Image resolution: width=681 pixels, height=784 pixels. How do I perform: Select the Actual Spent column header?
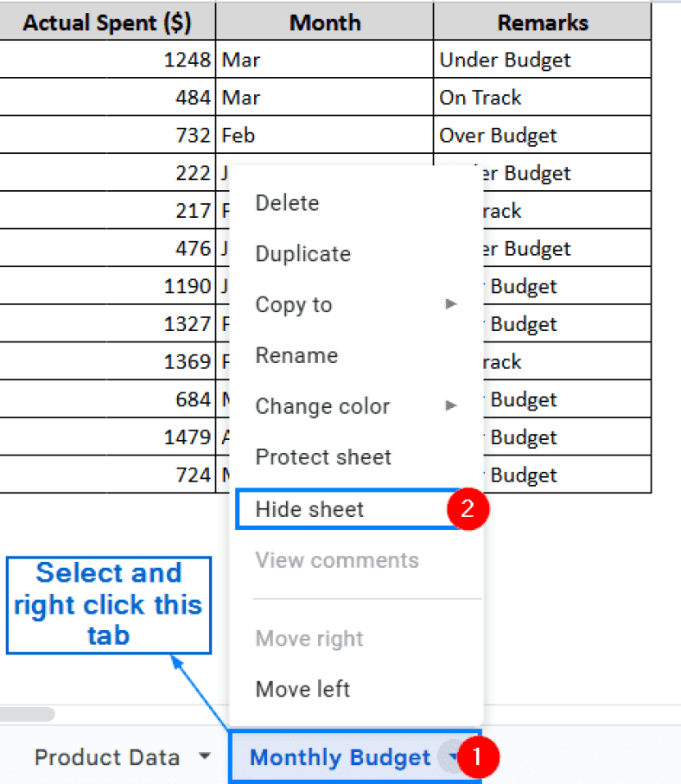pos(107,22)
